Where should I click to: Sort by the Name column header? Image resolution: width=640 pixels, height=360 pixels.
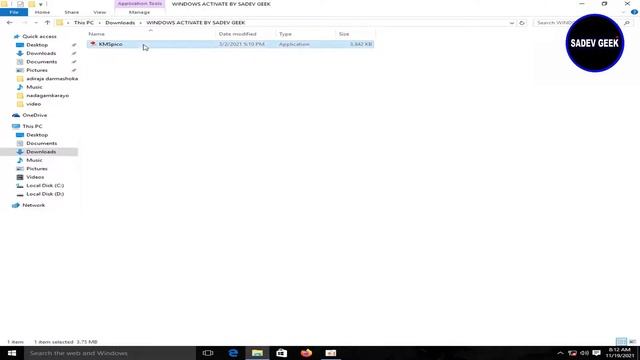tap(97, 34)
